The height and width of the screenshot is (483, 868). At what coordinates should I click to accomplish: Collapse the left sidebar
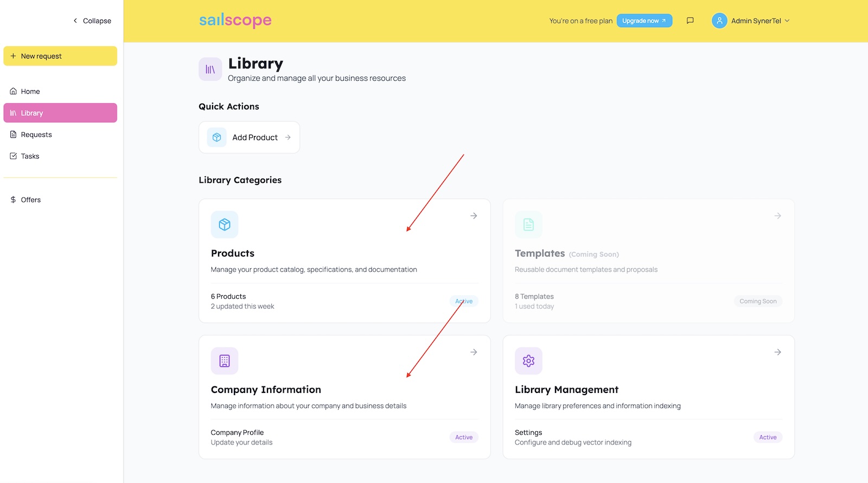[x=92, y=21]
